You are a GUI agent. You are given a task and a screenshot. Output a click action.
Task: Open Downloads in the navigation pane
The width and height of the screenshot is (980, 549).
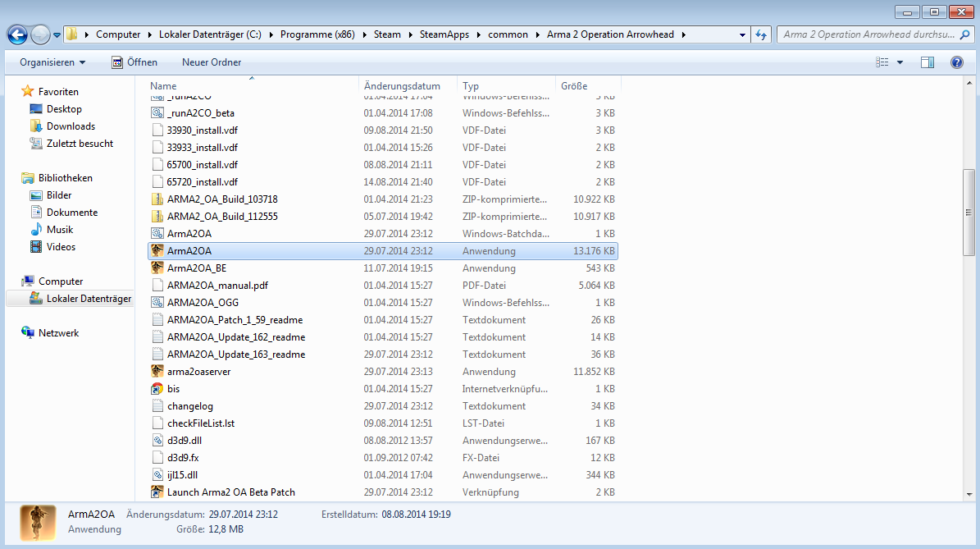coord(71,126)
